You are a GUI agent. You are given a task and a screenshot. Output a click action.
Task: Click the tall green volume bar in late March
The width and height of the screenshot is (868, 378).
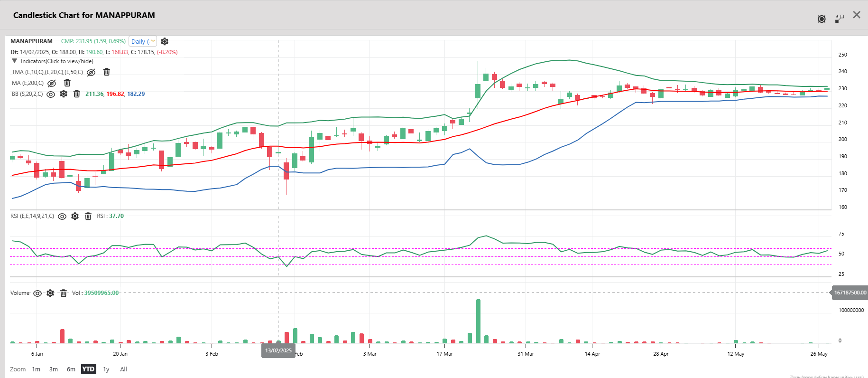[x=478, y=321]
